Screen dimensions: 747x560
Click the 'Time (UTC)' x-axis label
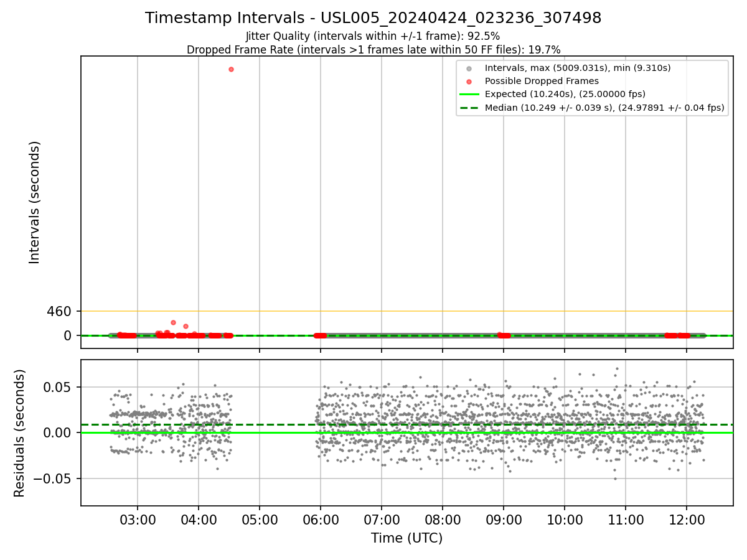[406, 538]
